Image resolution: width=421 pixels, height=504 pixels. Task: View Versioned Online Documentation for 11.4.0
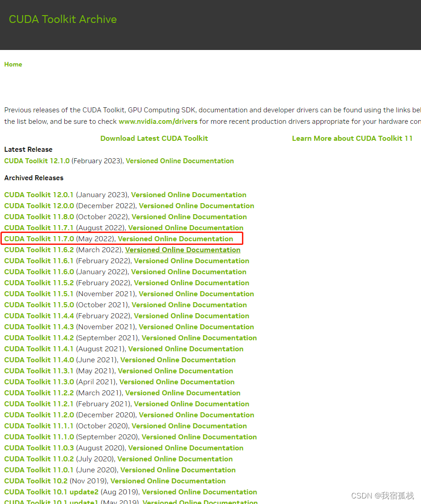(178, 360)
